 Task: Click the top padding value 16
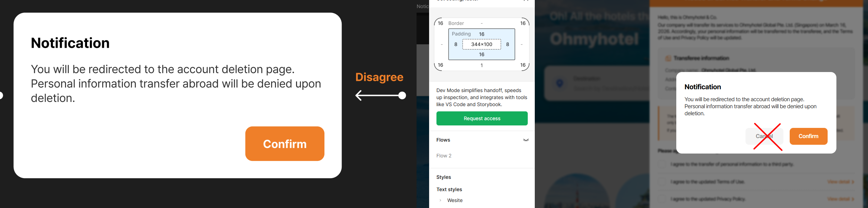click(481, 34)
